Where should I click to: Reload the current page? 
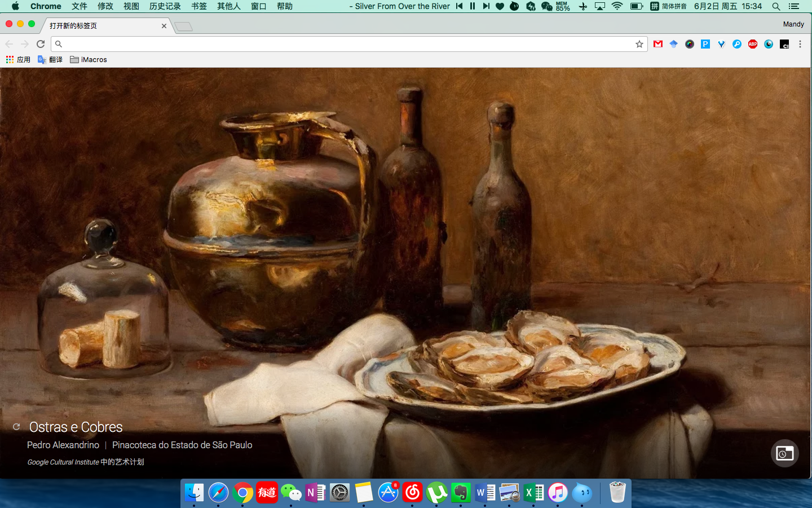coord(41,44)
